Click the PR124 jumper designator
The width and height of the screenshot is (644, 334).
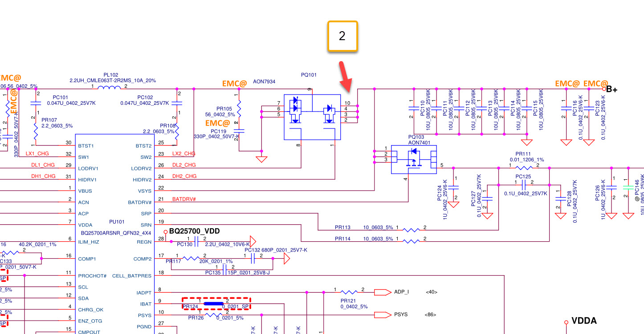click(190, 306)
